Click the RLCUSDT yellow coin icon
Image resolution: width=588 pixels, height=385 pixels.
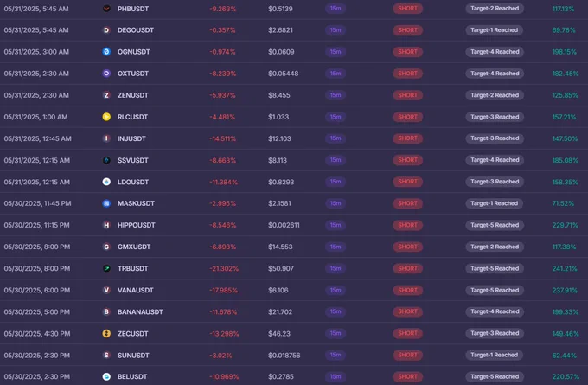[x=106, y=117]
